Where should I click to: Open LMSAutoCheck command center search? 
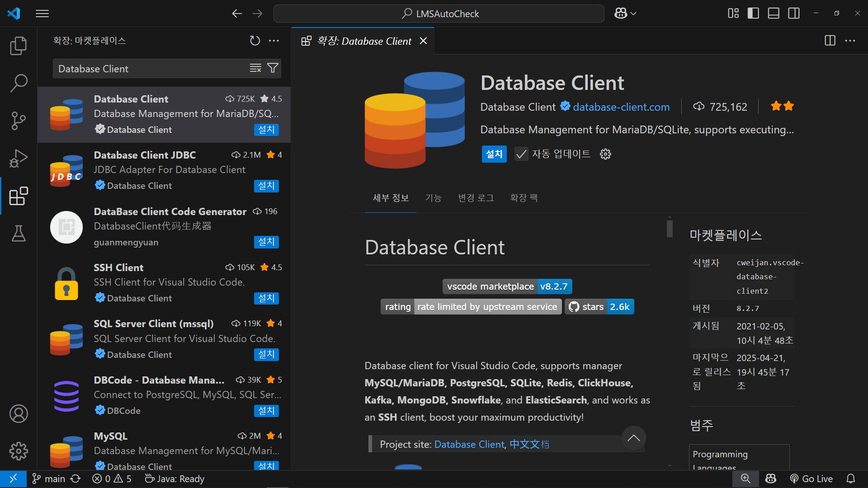439,14
